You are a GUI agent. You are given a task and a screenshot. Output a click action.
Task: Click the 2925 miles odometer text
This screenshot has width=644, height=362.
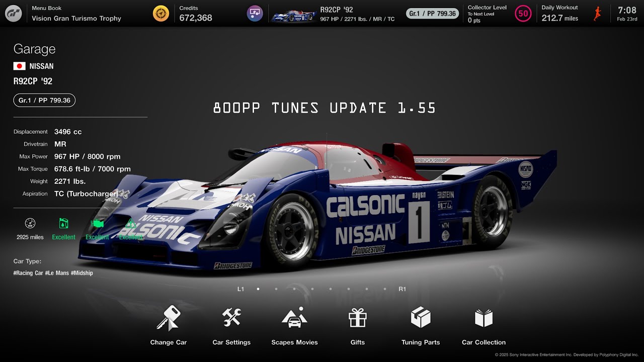tap(30, 237)
